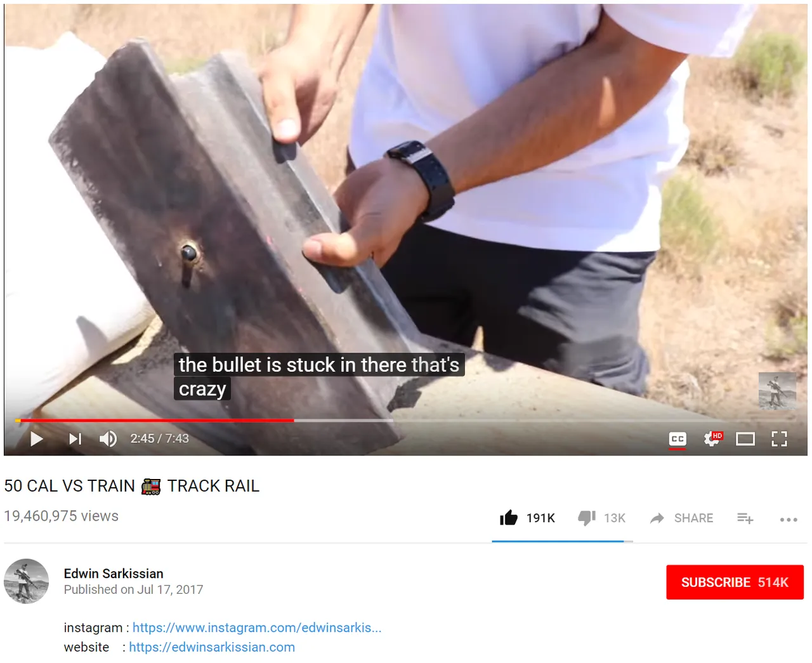Toggle closed captions off
The width and height of the screenshot is (812, 663).
[678, 438]
